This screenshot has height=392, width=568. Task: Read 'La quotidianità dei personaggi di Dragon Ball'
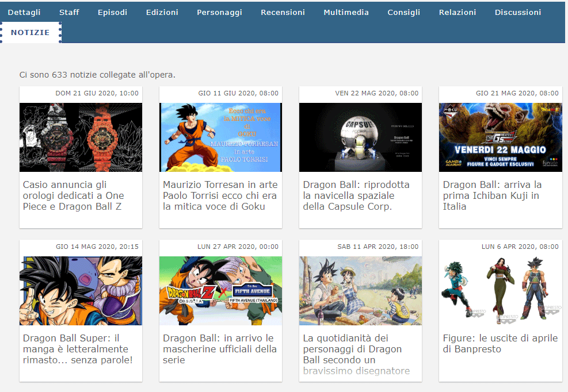pyautogui.click(x=356, y=355)
